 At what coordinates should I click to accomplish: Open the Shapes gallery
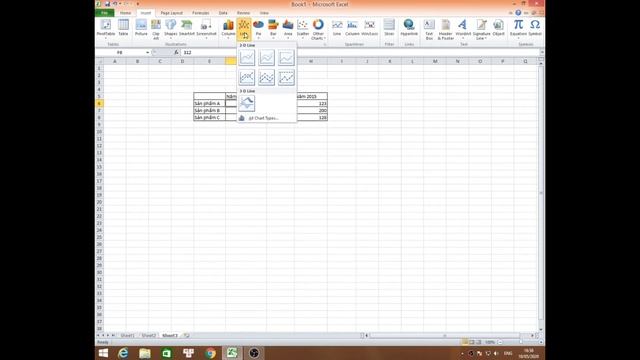tap(171, 29)
